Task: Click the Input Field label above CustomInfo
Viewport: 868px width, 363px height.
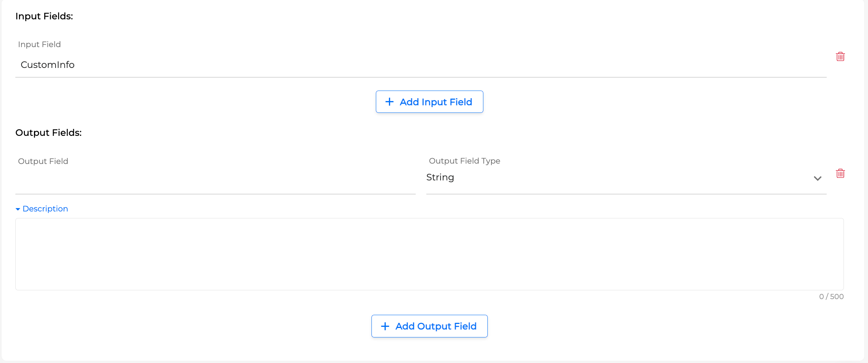Action: (39, 45)
